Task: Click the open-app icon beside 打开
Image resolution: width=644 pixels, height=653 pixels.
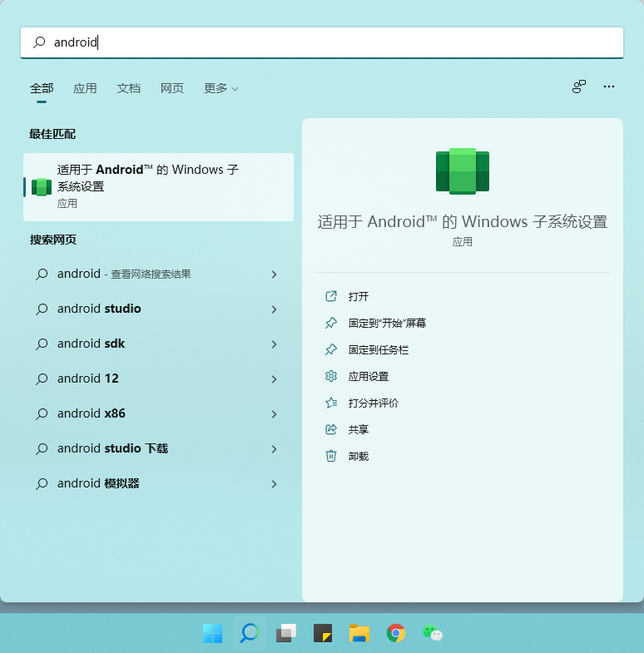Action: click(331, 296)
